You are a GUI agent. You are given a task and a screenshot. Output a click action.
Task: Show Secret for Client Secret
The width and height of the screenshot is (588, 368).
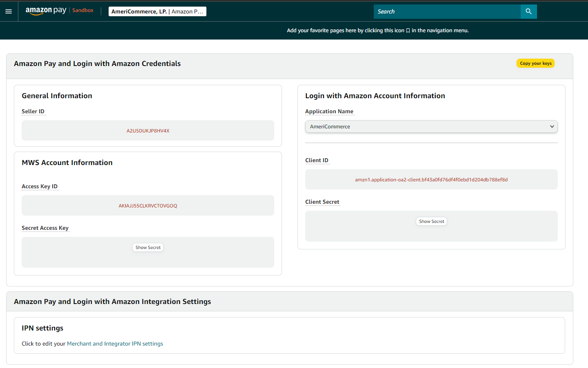[x=431, y=221]
